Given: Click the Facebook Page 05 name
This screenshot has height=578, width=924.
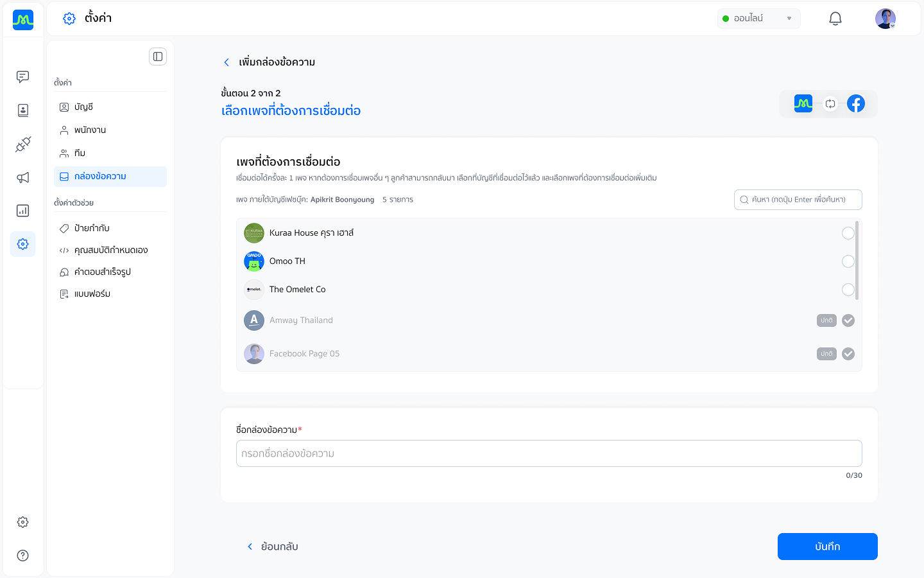Looking at the screenshot, I should click(305, 354).
